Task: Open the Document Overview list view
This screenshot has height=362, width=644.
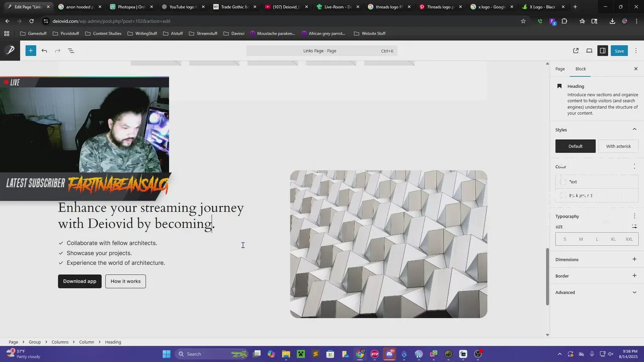Action: pos(71,51)
